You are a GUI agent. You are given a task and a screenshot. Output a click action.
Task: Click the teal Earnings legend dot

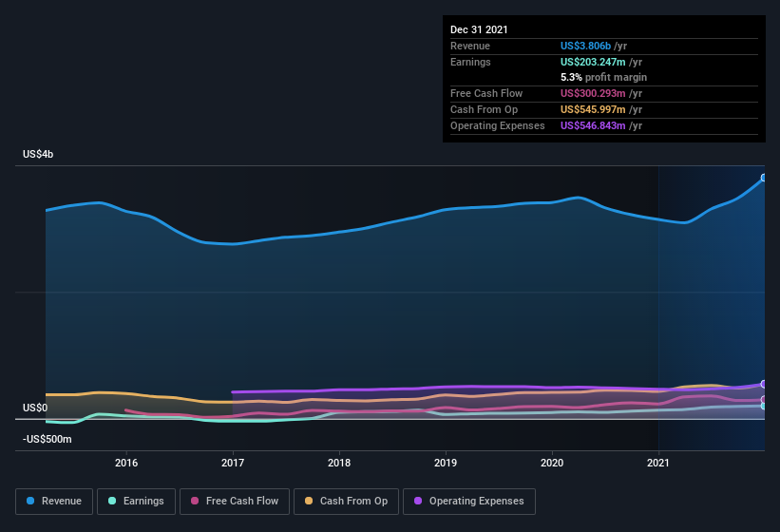click(x=112, y=501)
